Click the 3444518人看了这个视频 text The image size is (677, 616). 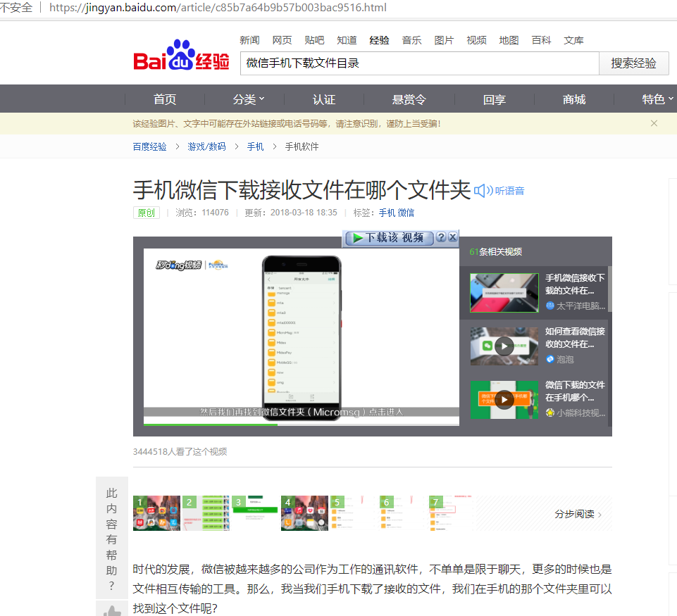pos(180,452)
